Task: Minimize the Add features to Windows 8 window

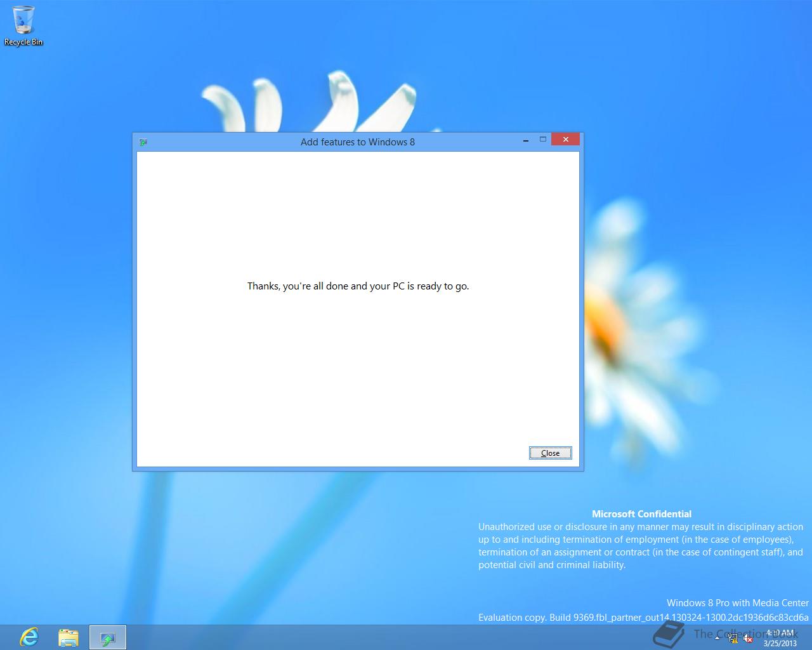Action: (x=526, y=140)
